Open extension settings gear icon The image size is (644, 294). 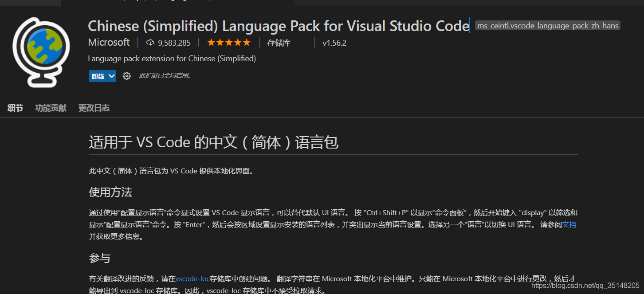(x=127, y=76)
